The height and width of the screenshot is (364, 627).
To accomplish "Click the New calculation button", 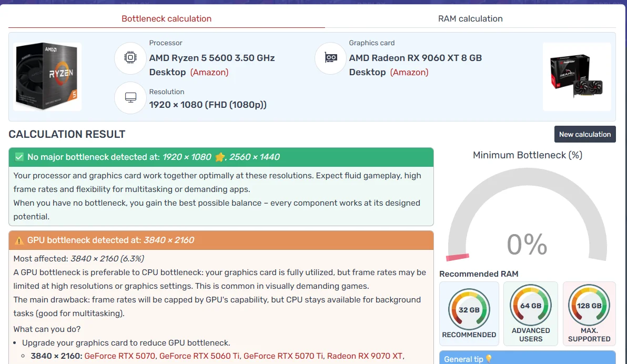I will [x=584, y=135].
